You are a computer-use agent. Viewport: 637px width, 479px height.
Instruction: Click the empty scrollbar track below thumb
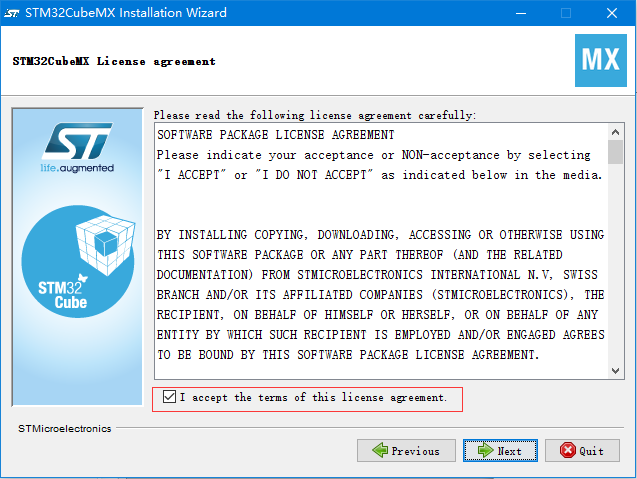click(x=615, y=263)
